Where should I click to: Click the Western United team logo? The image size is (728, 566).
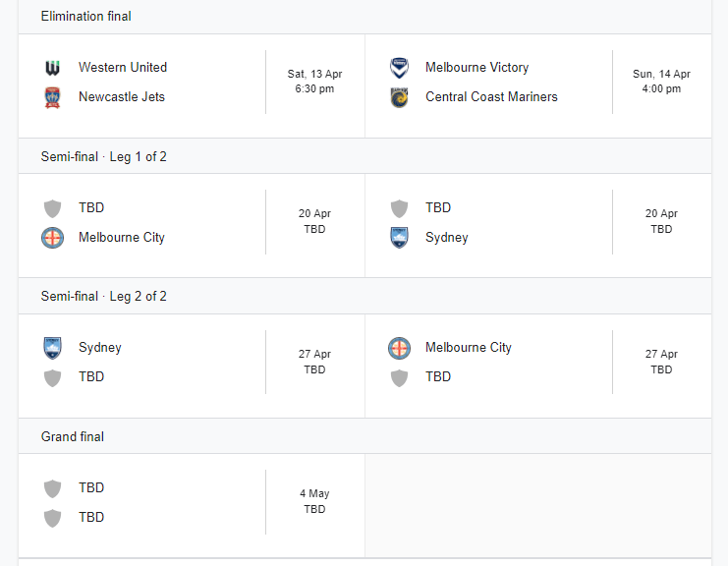point(53,68)
